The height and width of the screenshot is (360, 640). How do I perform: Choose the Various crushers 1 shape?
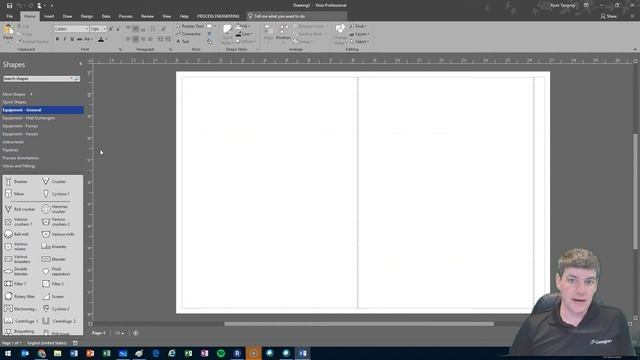(x=19, y=222)
